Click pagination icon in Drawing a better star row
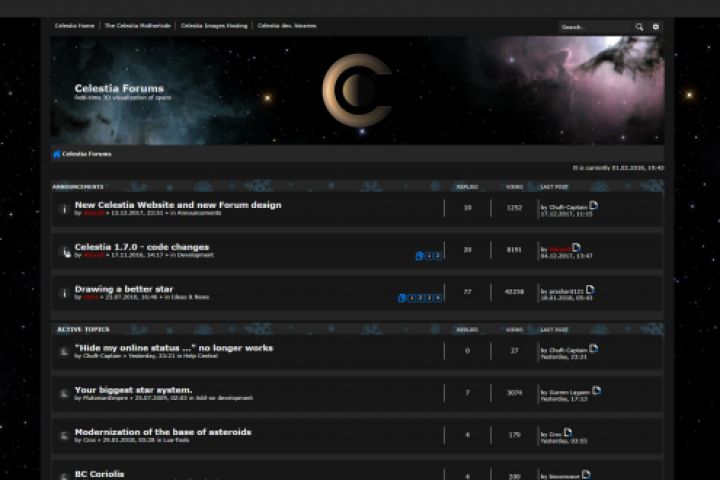The image size is (720, 480). (x=402, y=298)
